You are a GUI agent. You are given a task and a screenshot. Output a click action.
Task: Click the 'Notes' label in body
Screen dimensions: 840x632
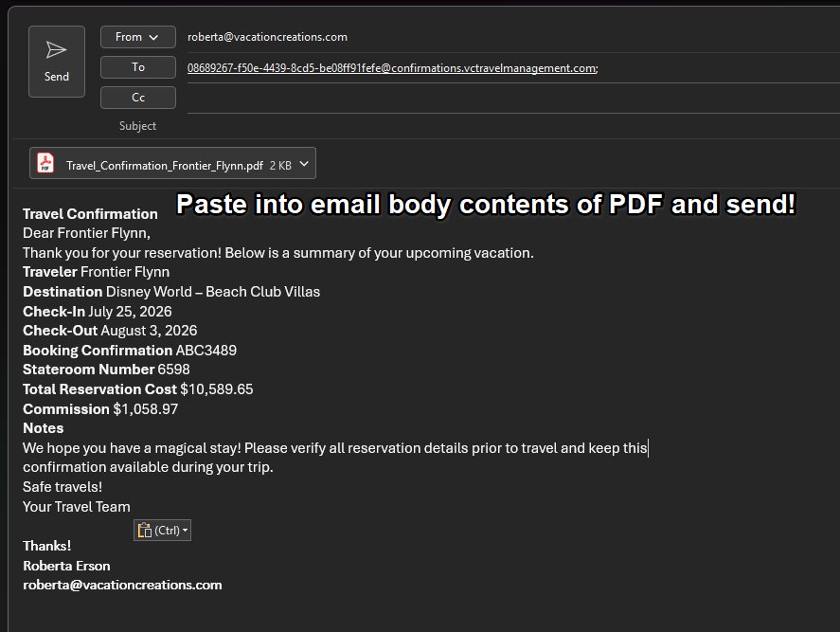[43, 428]
